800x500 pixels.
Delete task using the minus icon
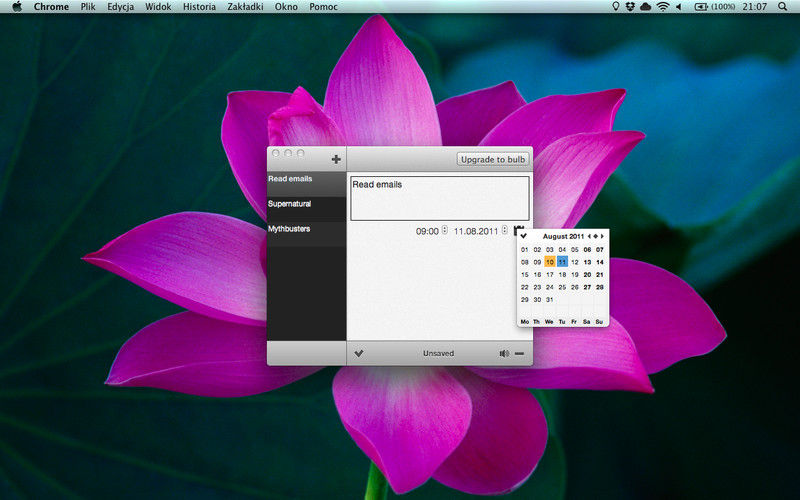pos(520,352)
